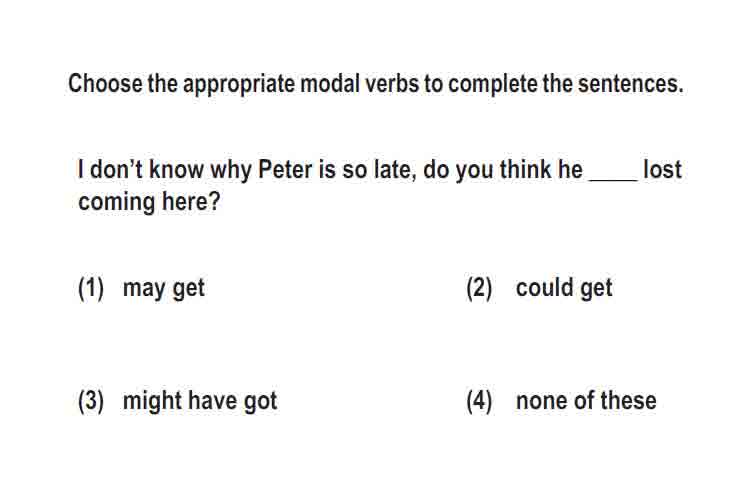Click the option number (1) label

point(91,289)
